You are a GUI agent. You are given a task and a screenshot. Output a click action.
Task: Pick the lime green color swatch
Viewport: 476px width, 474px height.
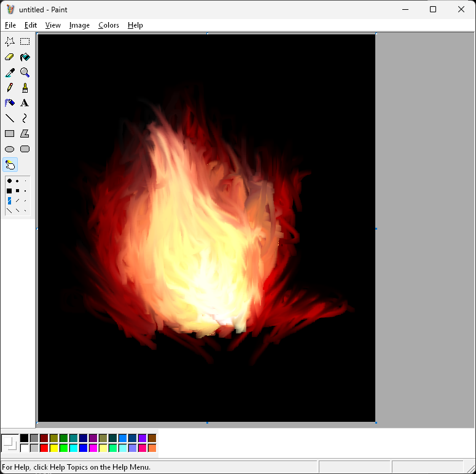point(64,448)
